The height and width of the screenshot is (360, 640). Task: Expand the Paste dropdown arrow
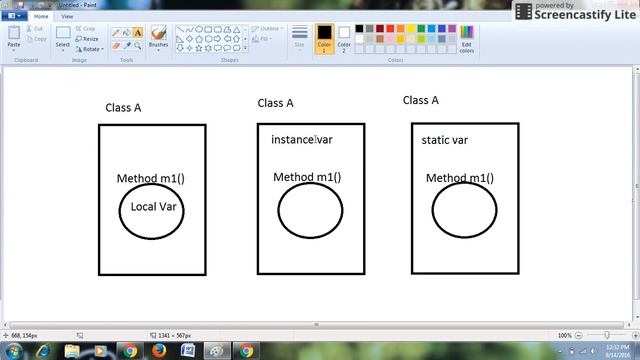(13, 51)
